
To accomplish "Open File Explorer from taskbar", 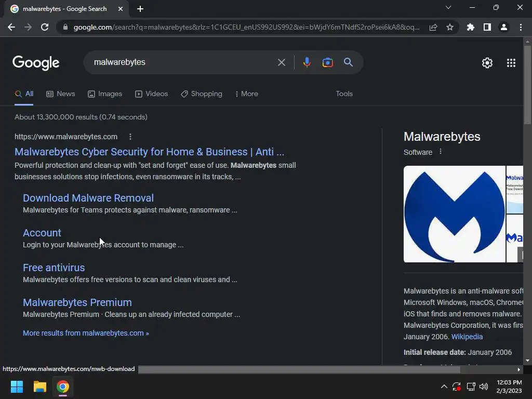I will [39, 387].
